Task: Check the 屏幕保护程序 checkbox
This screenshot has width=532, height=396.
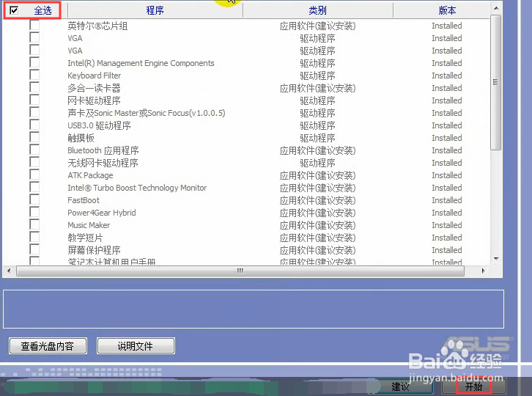Action: [34, 249]
